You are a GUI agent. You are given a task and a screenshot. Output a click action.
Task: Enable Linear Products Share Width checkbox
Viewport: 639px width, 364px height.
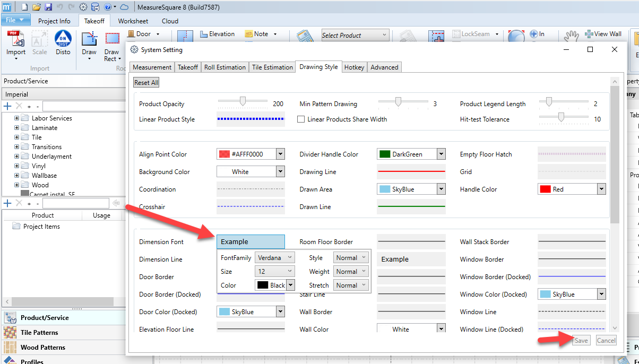301,119
